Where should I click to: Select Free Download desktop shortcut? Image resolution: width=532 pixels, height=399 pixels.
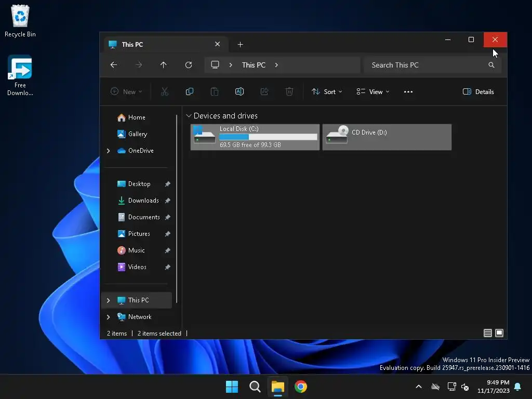click(x=20, y=75)
